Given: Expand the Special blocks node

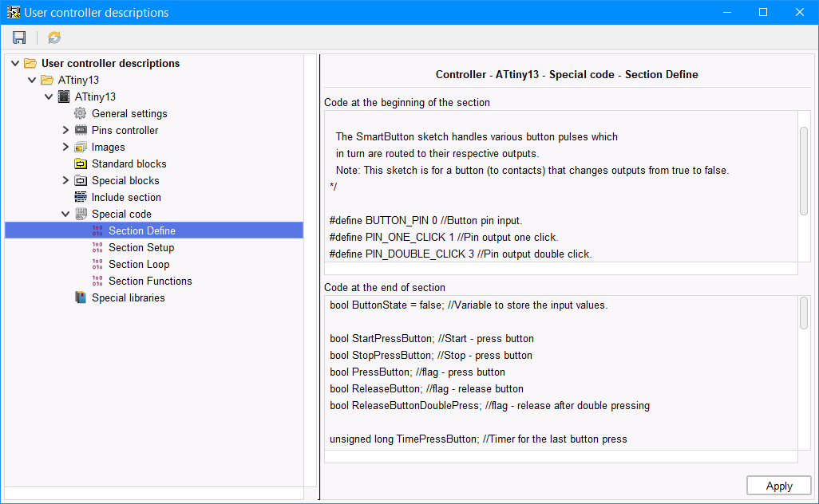Looking at the screenshot, I should [x=65, y=180].
